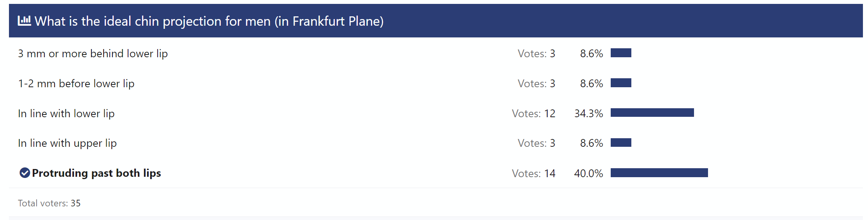
Task: Choose "In line with upper lip" option
Action: [67, 143]
